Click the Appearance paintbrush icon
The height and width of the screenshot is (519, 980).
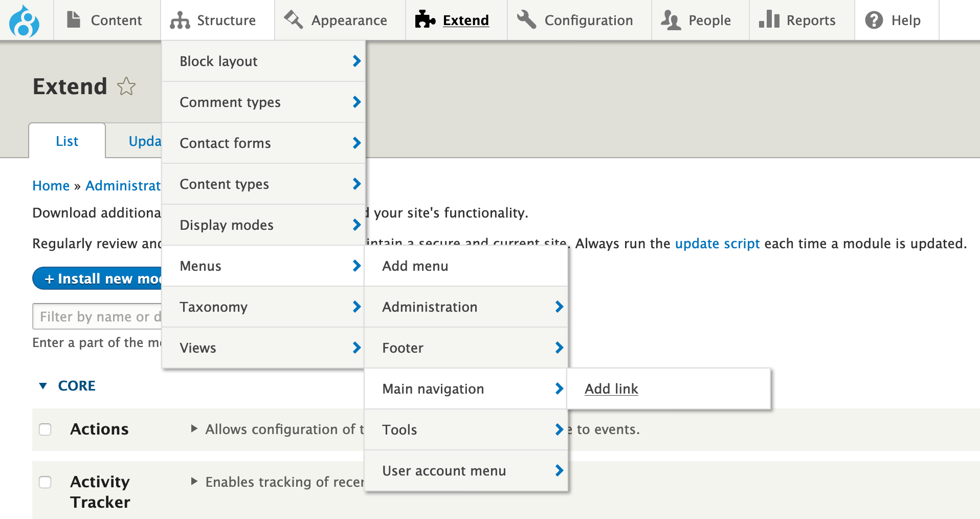(x=294, y=20)
